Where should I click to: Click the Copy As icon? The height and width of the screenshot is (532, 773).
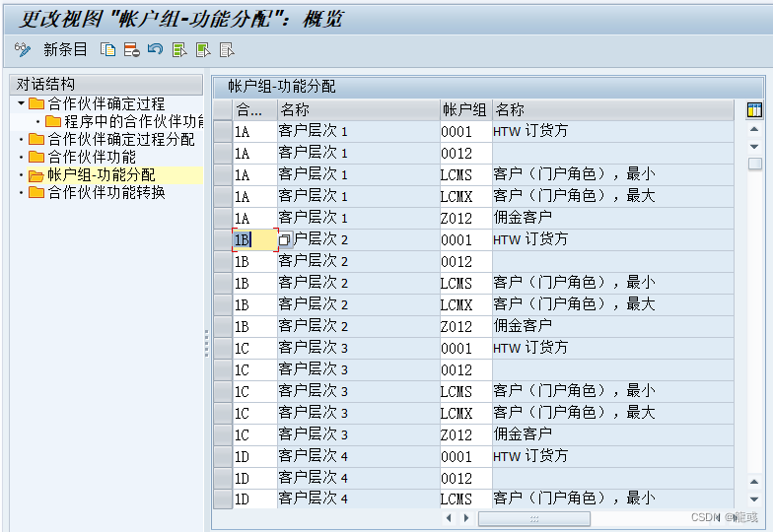tap(108, 49)
